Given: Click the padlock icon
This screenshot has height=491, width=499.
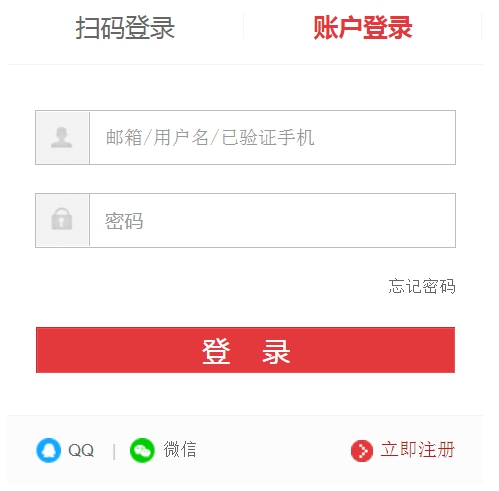Looking at the screenshot, I should pos(62,219).
